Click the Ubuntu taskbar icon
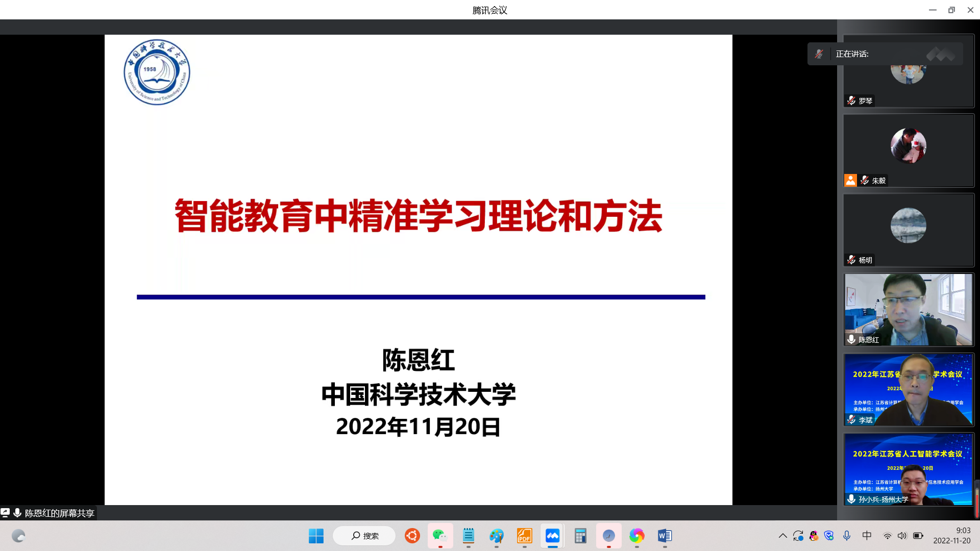 point(412,536)
